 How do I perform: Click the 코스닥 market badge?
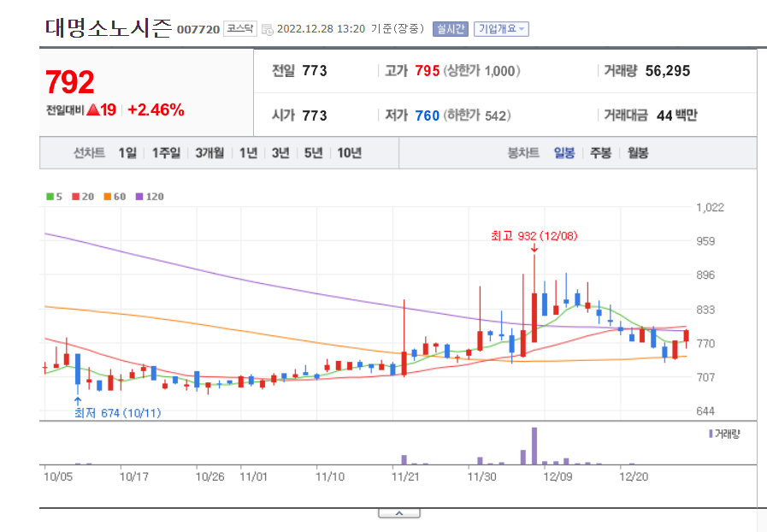coord(240,29)
